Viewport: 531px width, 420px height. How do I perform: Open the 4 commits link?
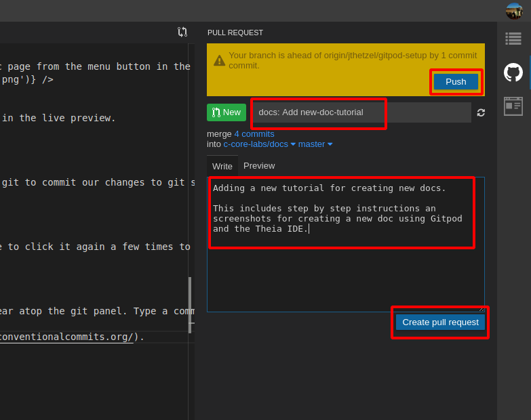pos(254,134)
